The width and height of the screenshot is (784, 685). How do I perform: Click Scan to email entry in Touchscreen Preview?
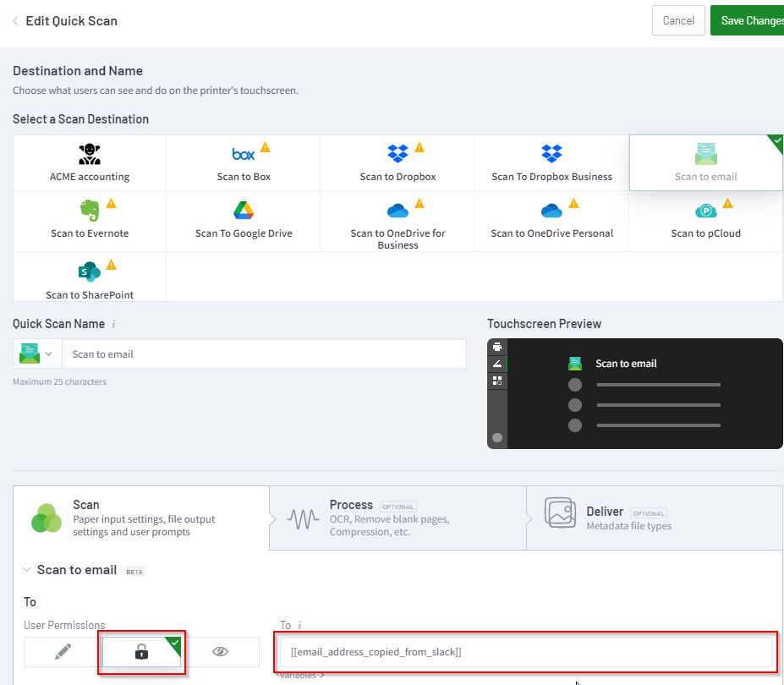pos(612,364)
